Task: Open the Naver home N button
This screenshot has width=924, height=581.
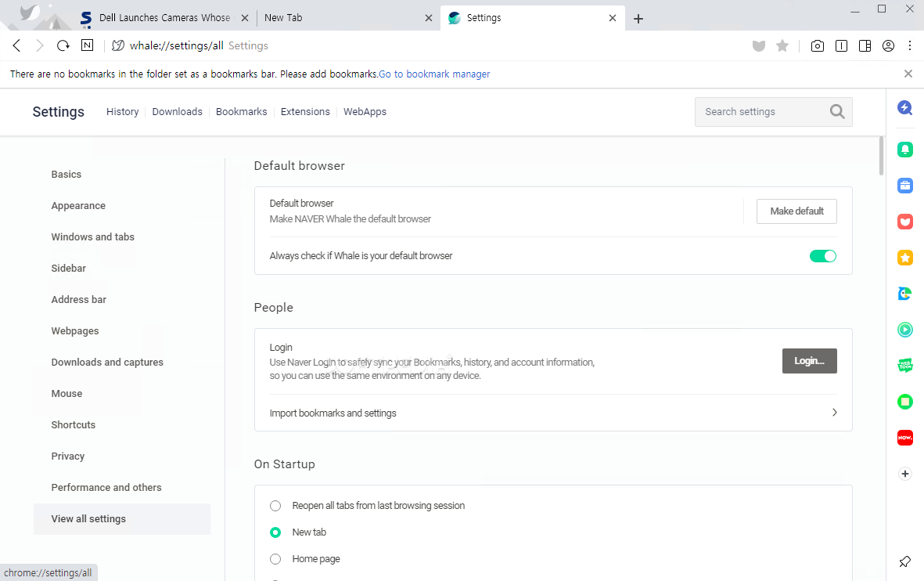Action: tap(87, 45)
